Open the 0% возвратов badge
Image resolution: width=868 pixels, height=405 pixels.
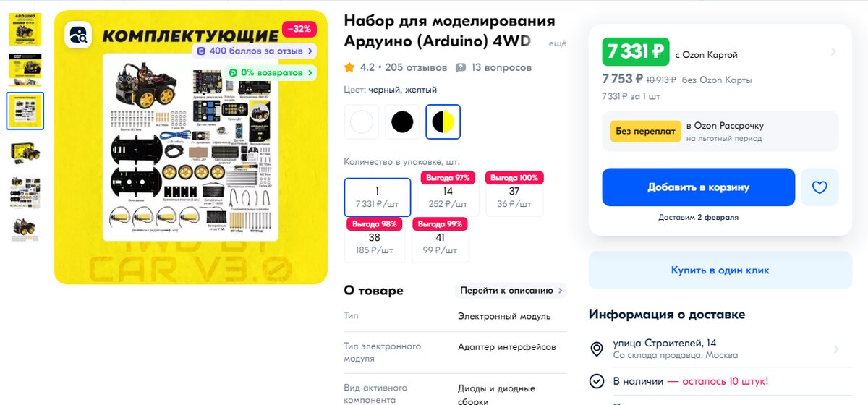[x=270, y=73]
